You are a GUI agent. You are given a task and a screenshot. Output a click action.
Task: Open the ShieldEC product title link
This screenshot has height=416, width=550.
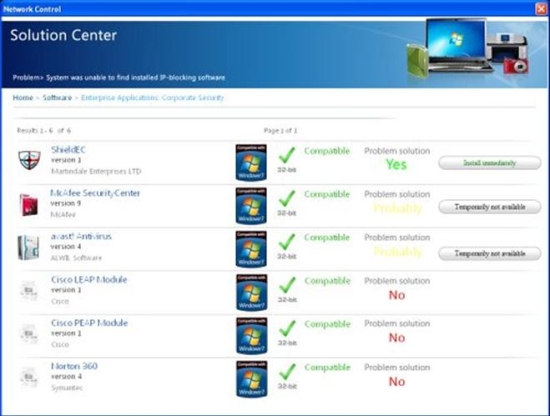pyautogui.click(x=68, y=150)
